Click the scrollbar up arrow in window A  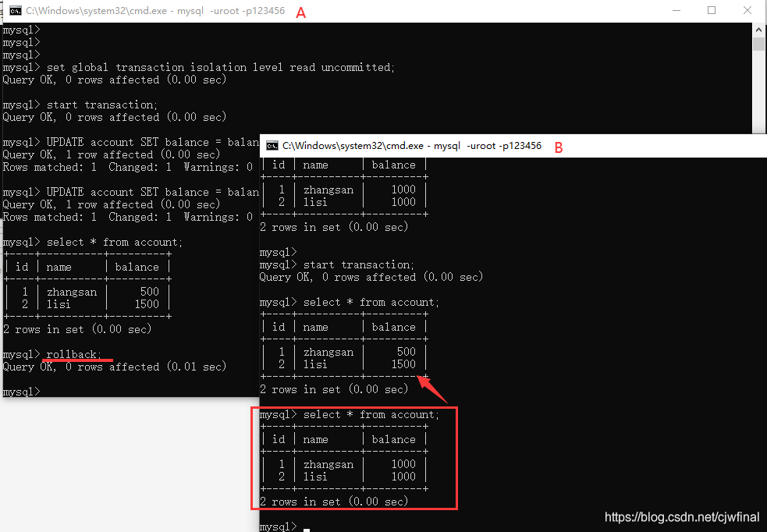pos(758,30)
